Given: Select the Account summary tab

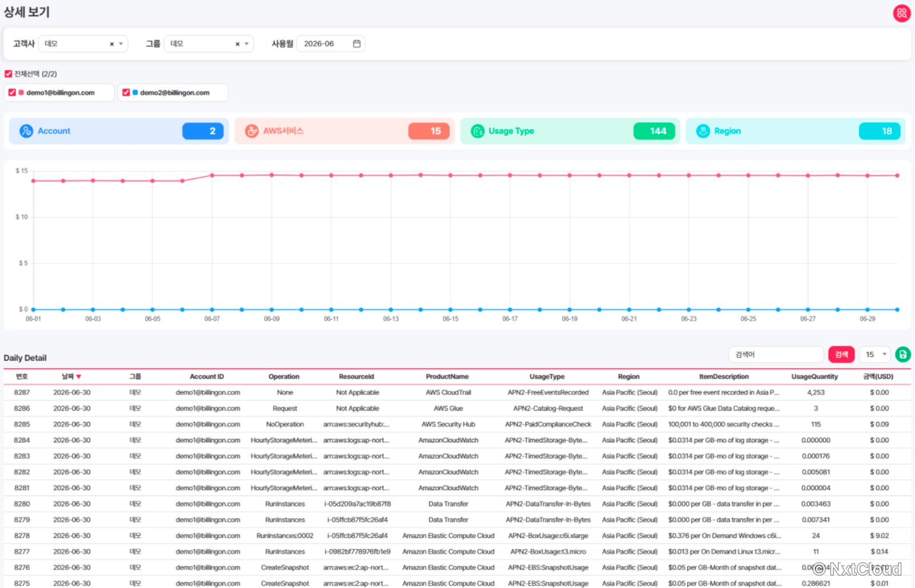Looking at the screenshot, I should click(x=119, y=131).
